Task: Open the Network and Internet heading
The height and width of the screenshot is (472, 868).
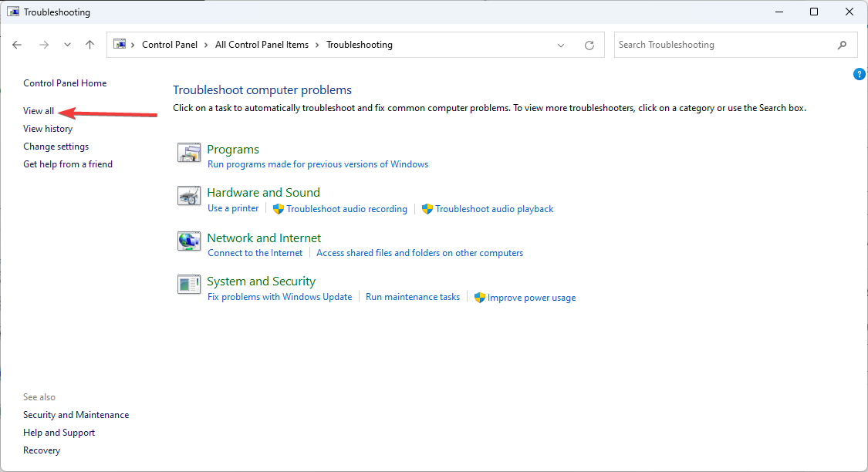Action: point(264,238)
